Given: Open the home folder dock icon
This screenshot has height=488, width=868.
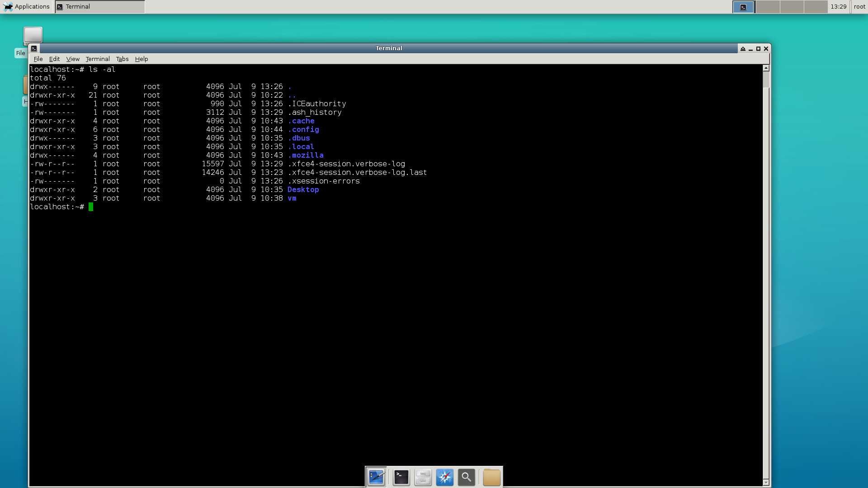Looking at the screenshot, I should point(491,477).
